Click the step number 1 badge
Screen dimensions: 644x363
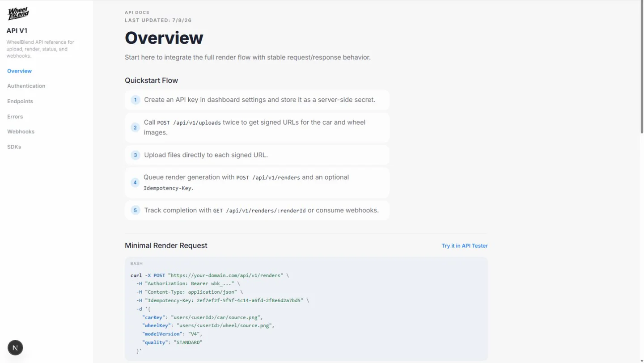135,100
